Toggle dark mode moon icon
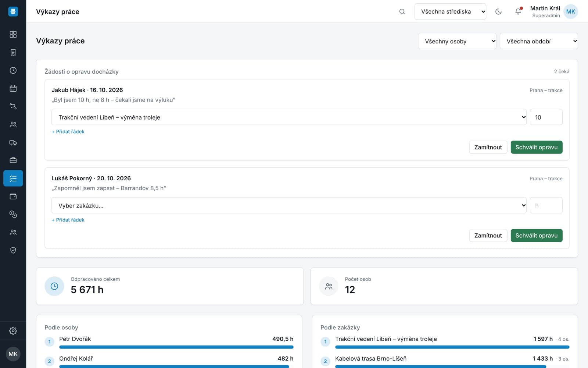588x368 pixels. (x=498, y=11)
